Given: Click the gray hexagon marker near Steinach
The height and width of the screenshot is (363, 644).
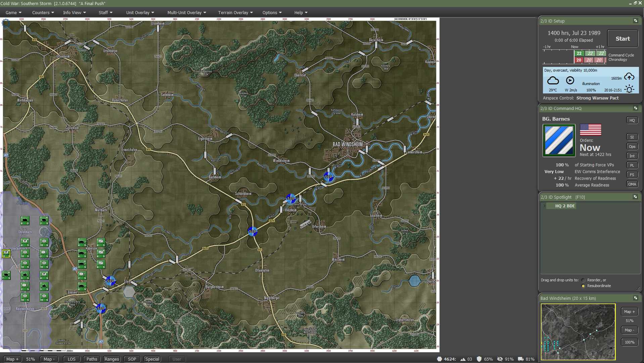Looking at the screenshot, I should click(x=129, y=292).
